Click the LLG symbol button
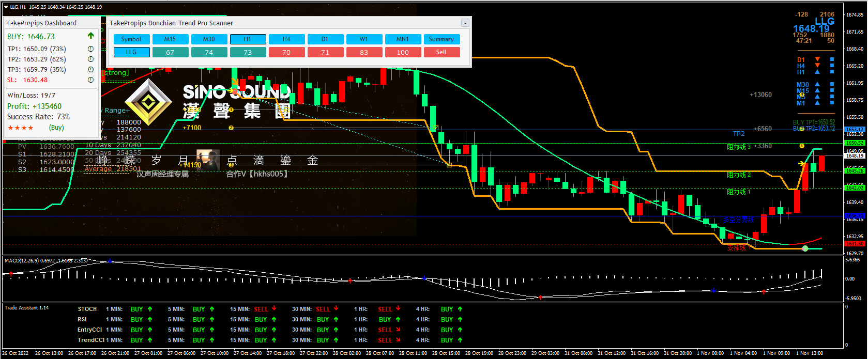The width and height of the screenshot is (868, 359). [131, 52]
